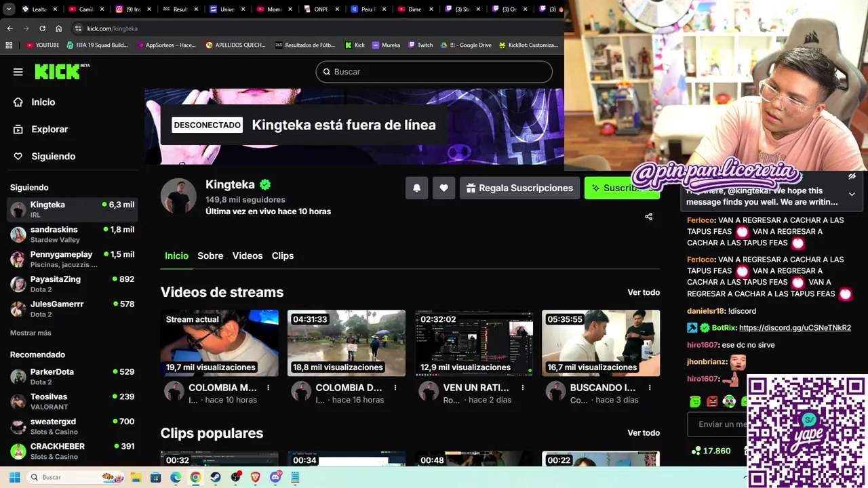
Task: Open options menu for COLOMBIA M... video
Action: click(269, 388)
